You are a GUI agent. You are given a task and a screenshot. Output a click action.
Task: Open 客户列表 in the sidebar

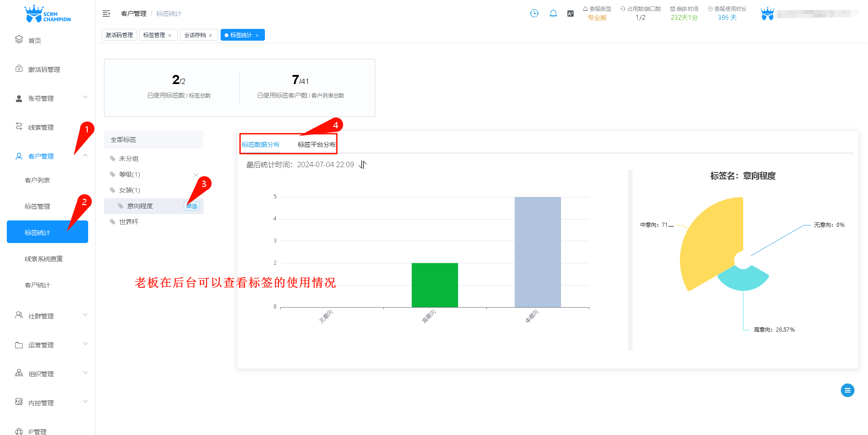[x=38, y=180]
